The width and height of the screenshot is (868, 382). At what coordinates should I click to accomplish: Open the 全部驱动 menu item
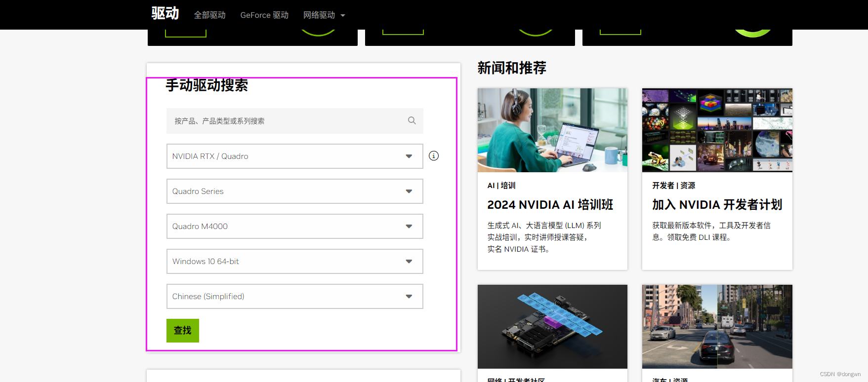[x=209, y=15]
